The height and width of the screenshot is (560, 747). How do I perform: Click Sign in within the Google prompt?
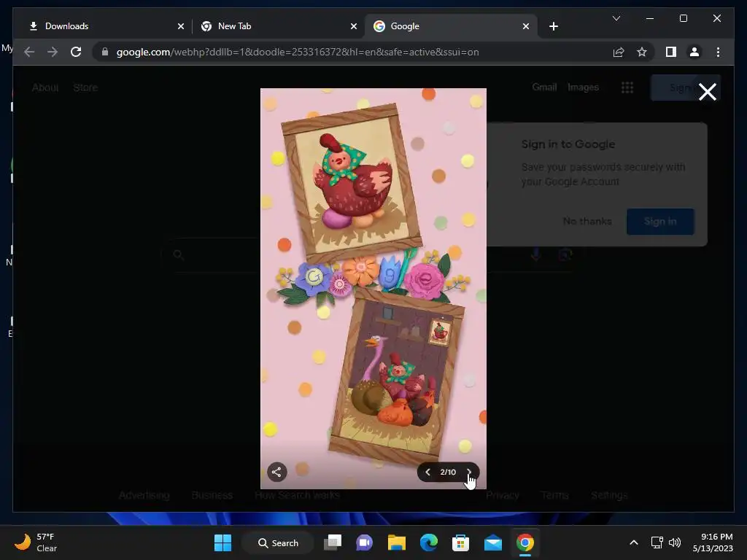point(660,222)
